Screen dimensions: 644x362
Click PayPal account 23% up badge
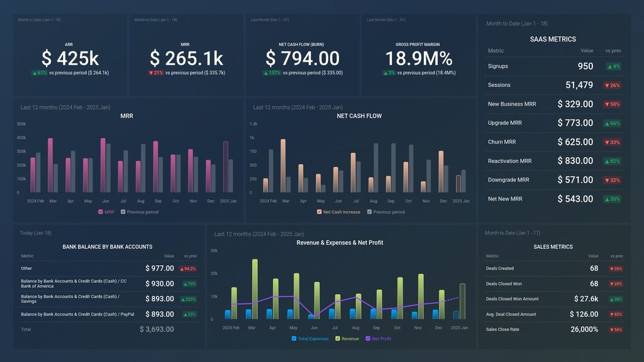click(x=189, y=314)
